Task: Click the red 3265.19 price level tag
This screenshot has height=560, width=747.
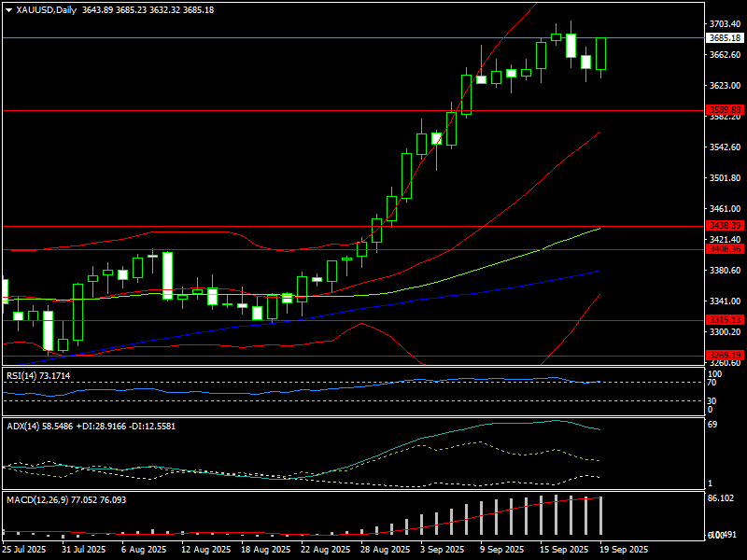Action: [x=724, y=355]
